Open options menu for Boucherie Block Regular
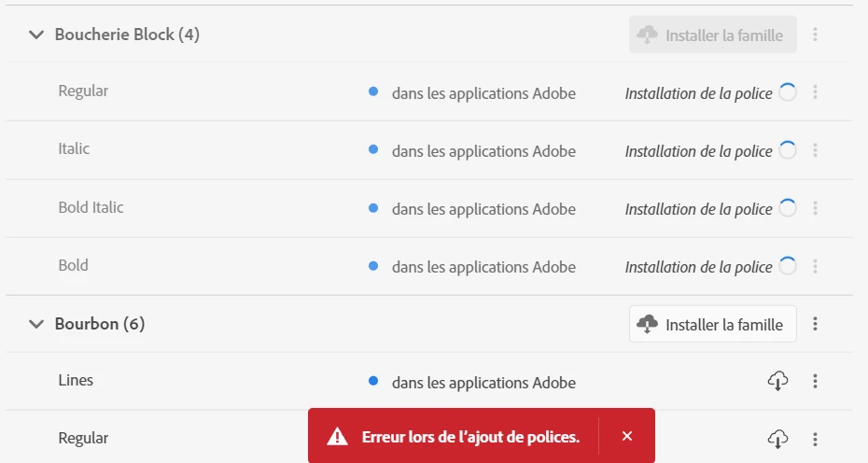The width and height of the screenshot is (868, 463). [x=815, y=91]
